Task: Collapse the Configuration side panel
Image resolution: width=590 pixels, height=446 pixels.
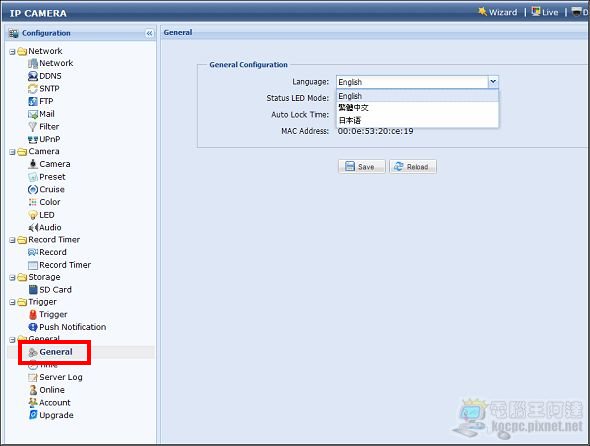Action: pyautogui.click(x=149, y=33)
